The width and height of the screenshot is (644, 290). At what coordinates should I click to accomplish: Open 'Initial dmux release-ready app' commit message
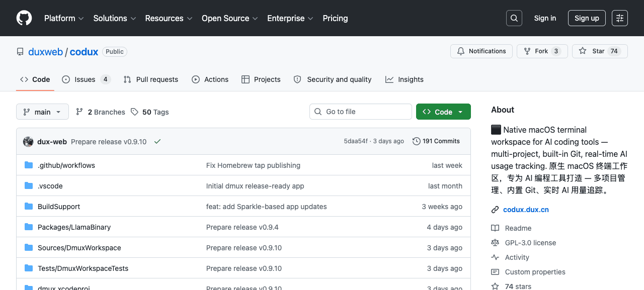click(255, 186)
